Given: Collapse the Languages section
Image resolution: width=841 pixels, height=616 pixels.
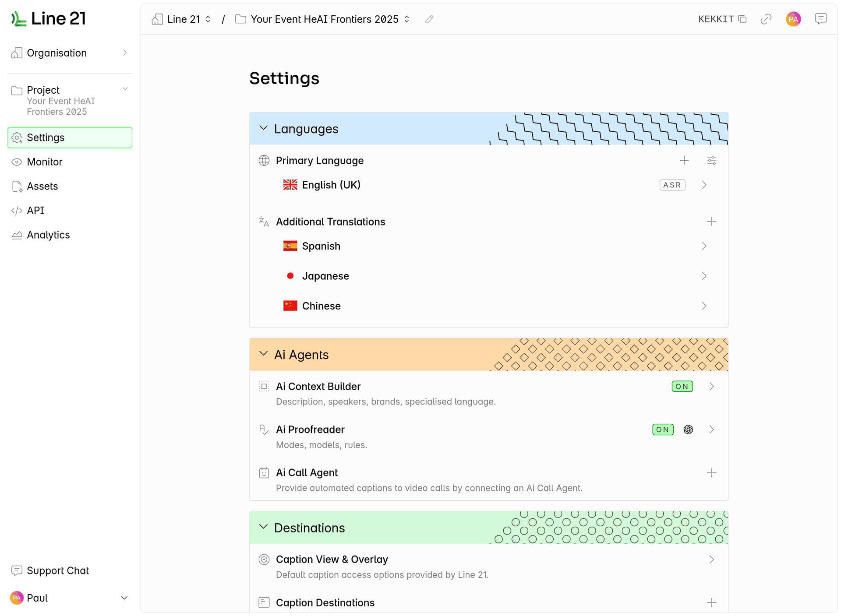Looking at the screenshot, I should click(x=263, y=128).
